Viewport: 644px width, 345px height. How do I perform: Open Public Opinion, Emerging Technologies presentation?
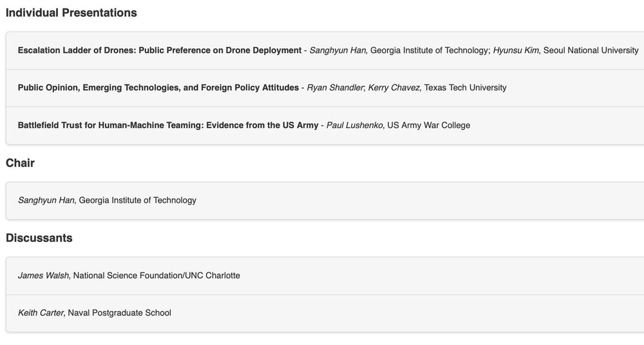pos(158,88)
